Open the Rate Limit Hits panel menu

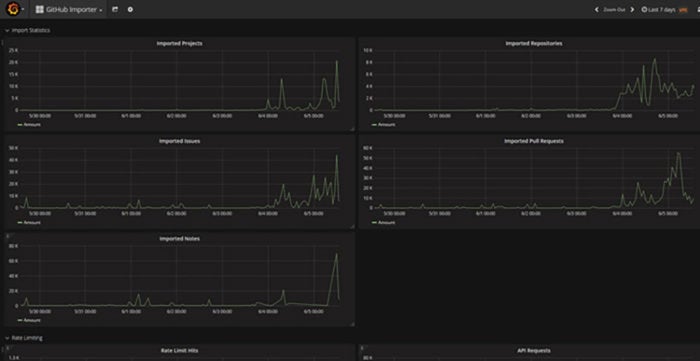179,351
